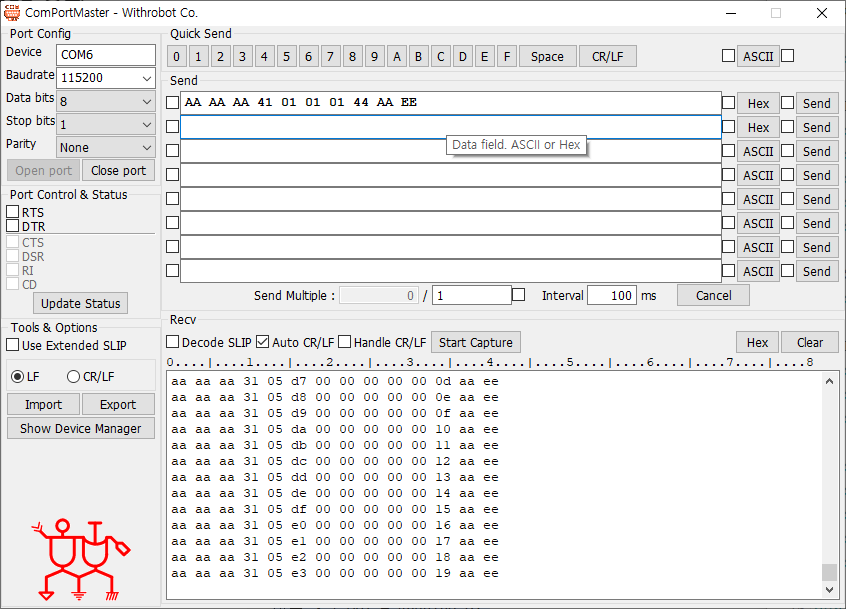Image resolution: width=846 pixels, height=609 pixels.
Task: Quick send hex digit E
Action: click(485, 56)
